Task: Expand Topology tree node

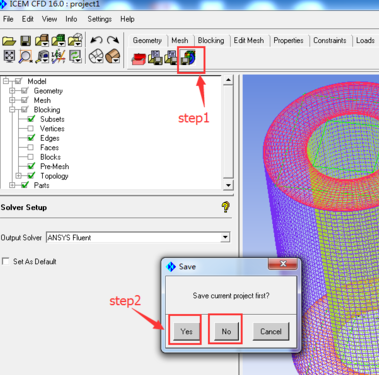Action: [18, 175]
